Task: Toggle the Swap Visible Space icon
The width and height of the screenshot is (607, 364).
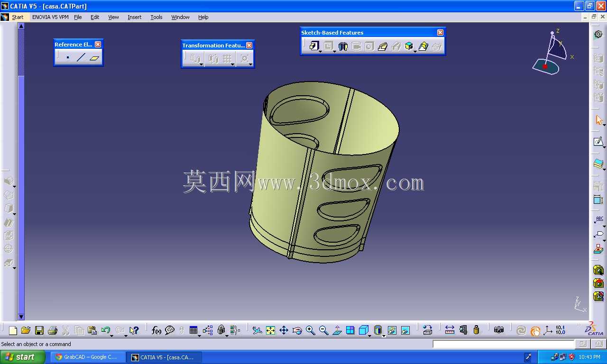Action: 405,330
